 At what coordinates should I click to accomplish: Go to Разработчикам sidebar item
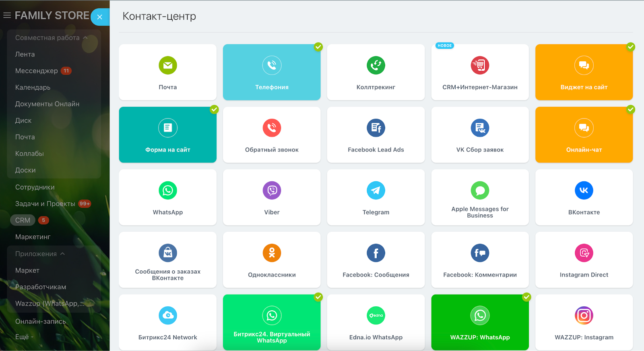[41, 287]
